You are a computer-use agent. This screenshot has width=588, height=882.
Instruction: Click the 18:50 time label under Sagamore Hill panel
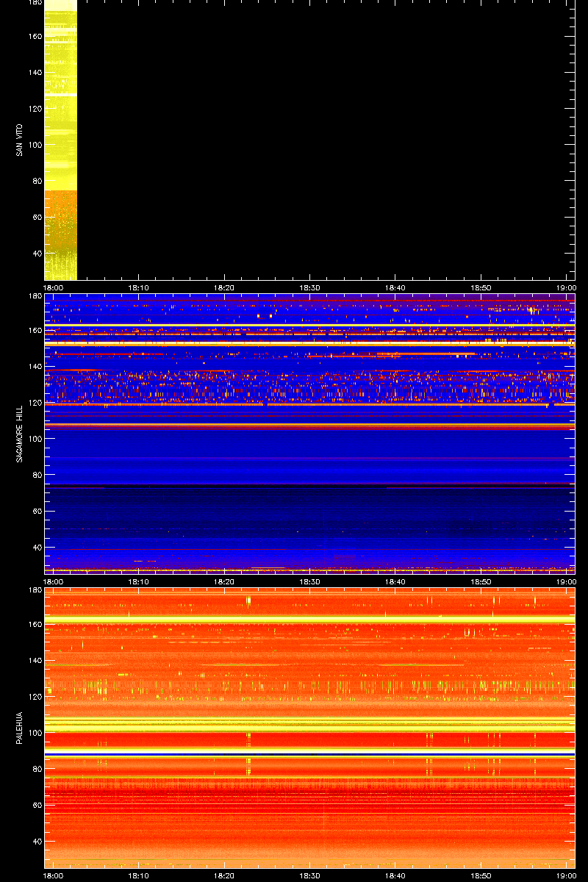pos(481,582)
